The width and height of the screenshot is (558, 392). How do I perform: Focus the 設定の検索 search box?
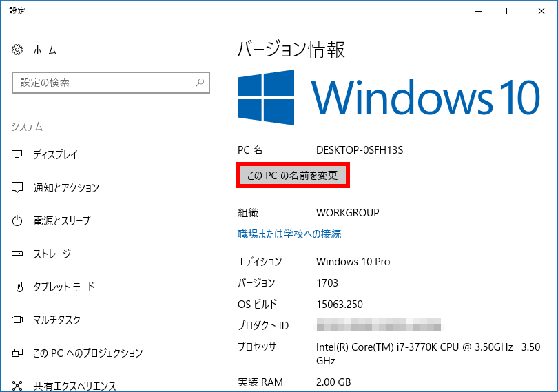(111, 83)
